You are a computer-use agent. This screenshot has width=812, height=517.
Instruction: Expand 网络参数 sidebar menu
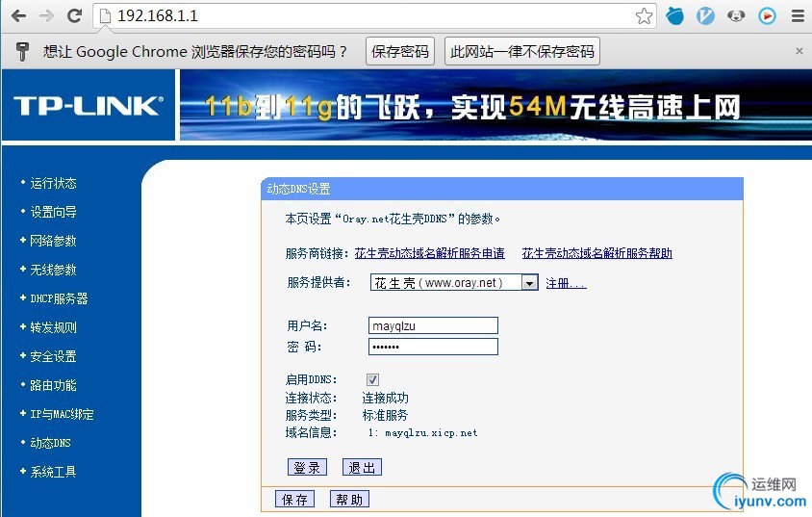[53, 241]
